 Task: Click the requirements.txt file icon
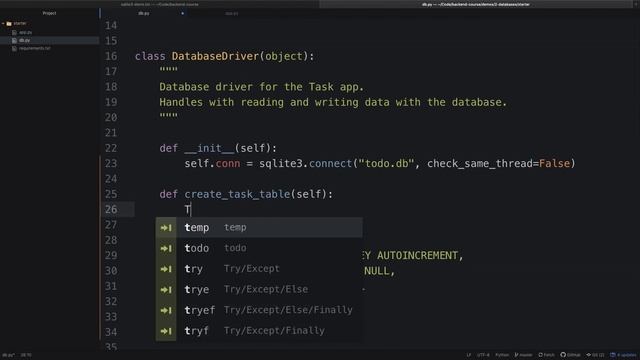[14, 48]
